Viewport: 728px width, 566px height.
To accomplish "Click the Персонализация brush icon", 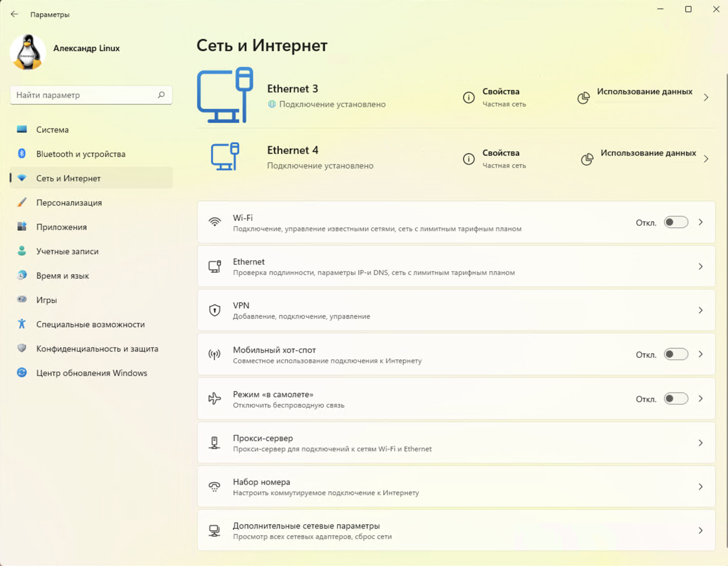I will [22, 202].
